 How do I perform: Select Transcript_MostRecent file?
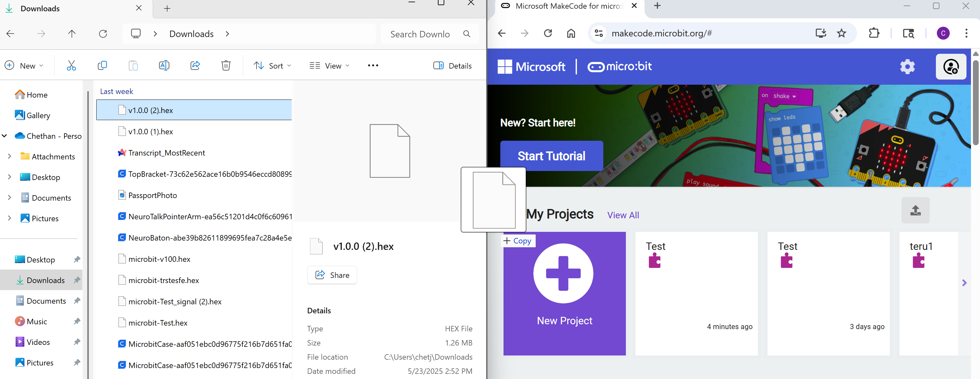(194, 153)
